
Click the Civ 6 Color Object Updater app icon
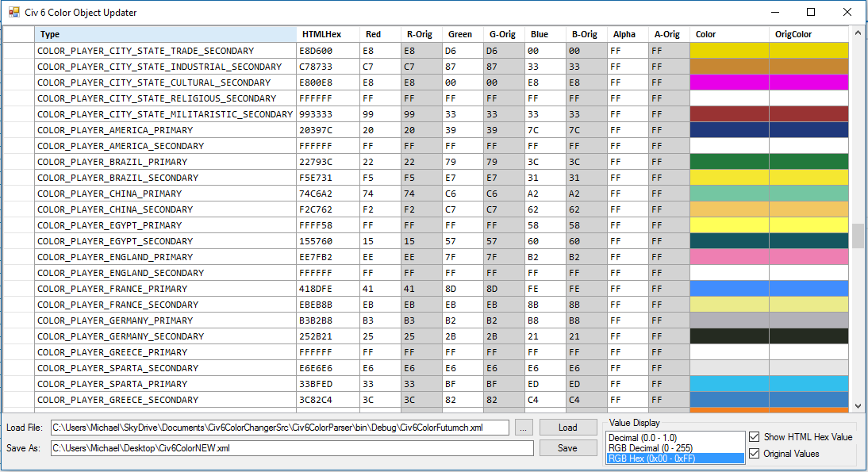tap(13, 12)
